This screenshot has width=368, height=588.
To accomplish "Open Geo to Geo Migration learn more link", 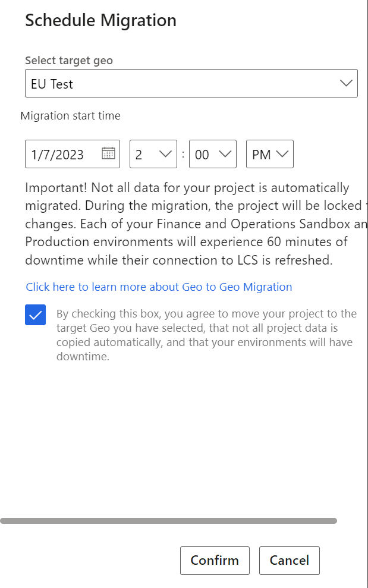I will point(158,287).
